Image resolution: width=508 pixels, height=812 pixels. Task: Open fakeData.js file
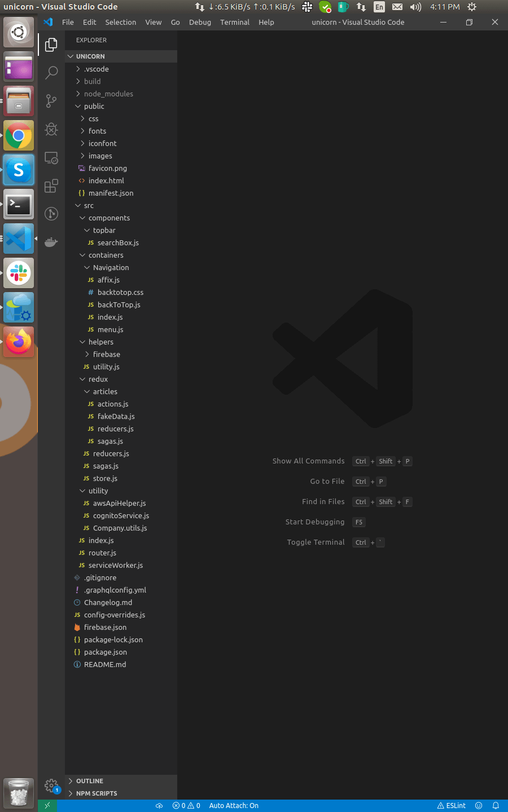(121, 416)
